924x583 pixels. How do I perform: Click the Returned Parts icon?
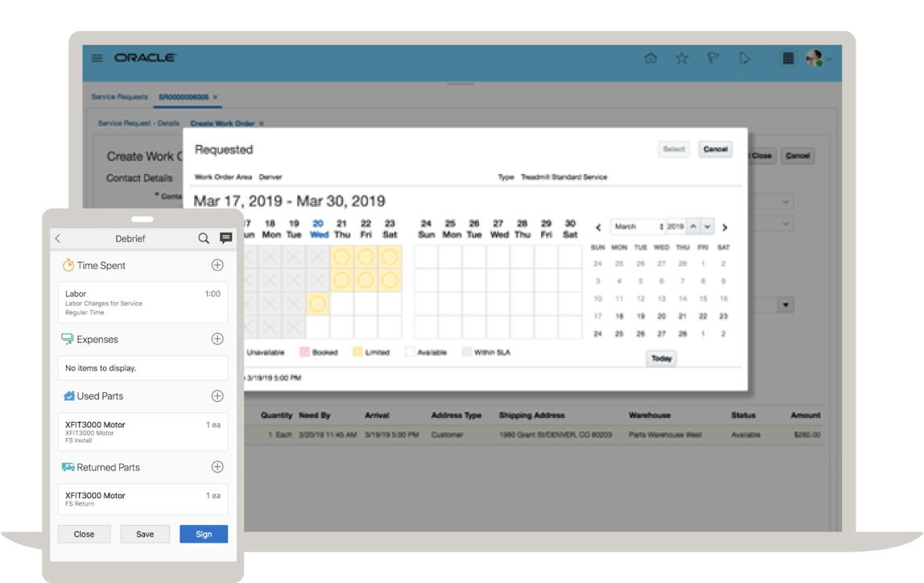click(x=68, y=467)
